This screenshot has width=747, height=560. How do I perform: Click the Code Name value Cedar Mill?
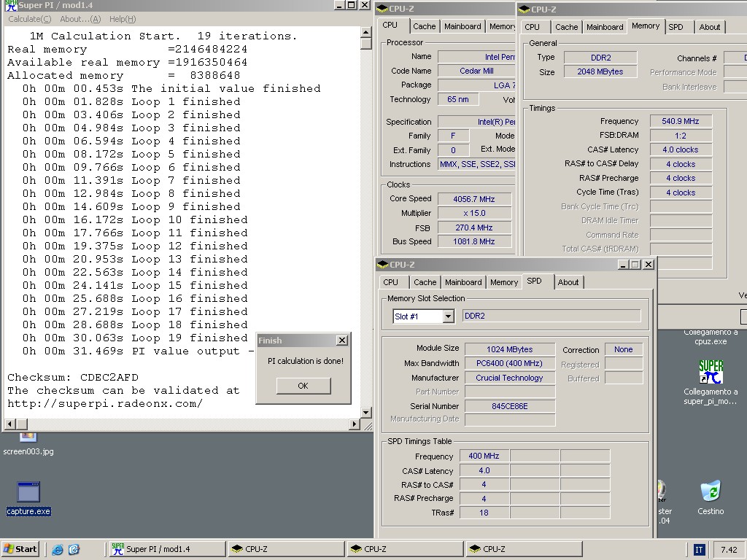476,71
